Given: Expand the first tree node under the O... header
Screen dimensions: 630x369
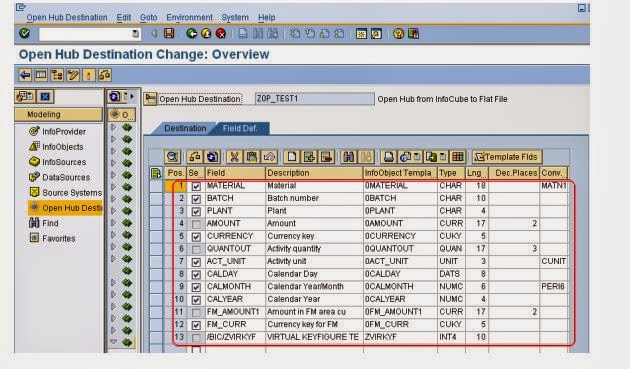Looking at the screenshot, I should (x=113, y=127).
